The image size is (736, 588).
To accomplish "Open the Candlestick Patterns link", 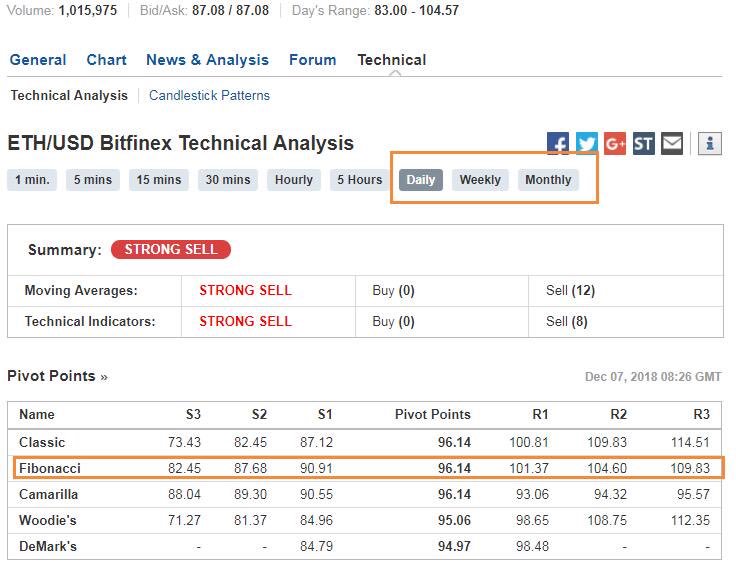I will coord(209,95).
